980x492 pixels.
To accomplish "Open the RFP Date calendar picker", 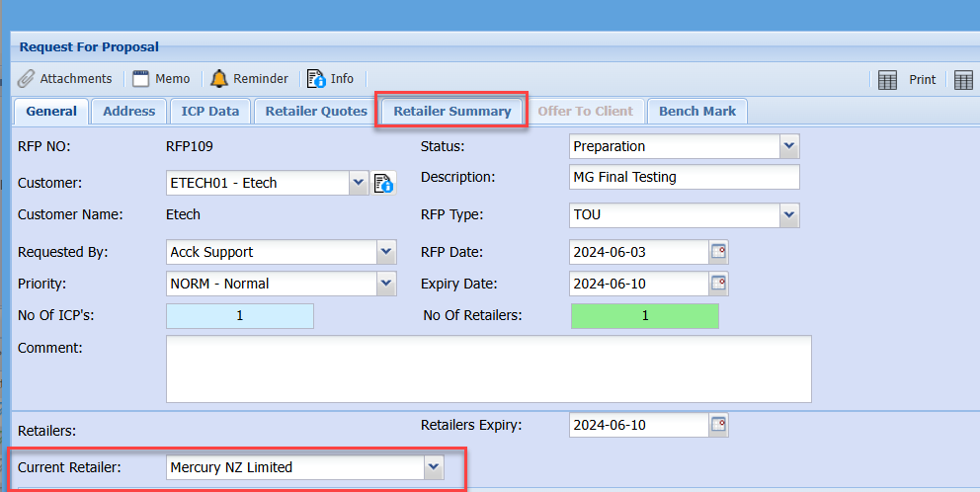I will [718, 252].
